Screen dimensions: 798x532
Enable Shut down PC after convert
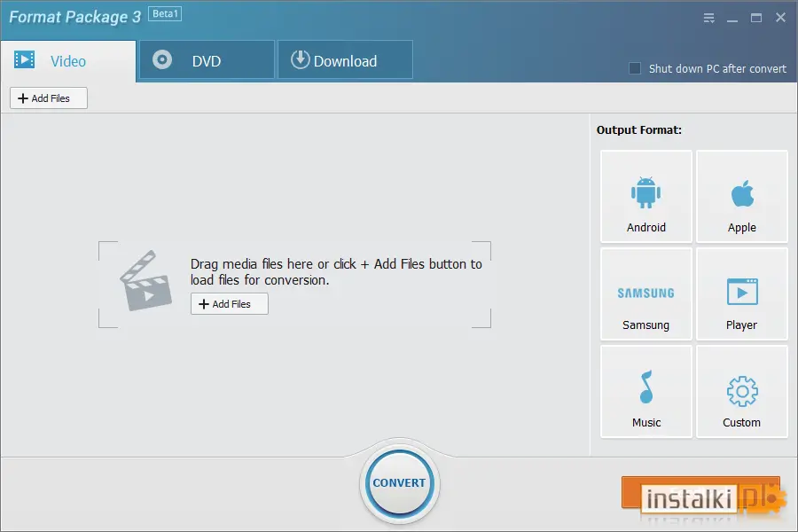(x=635, y=68)
